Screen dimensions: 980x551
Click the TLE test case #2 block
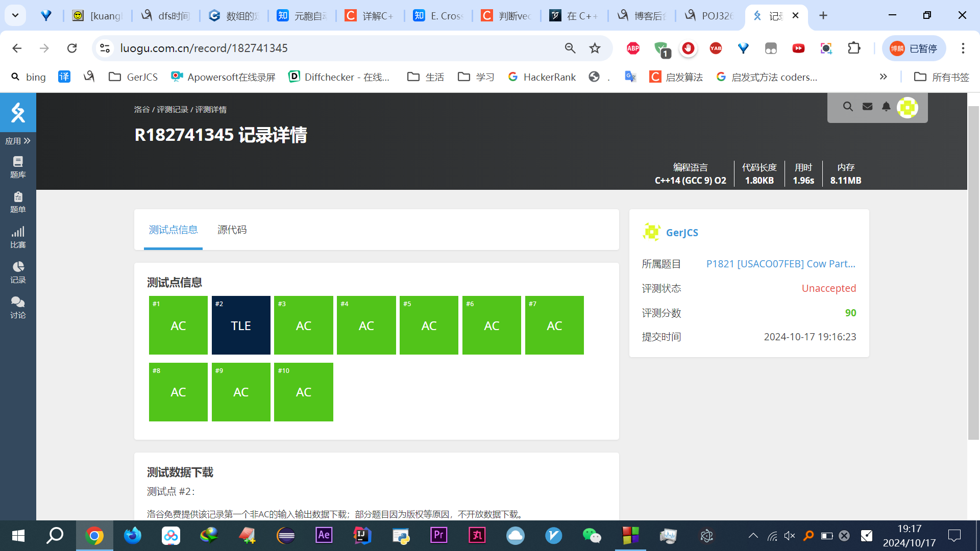pos(241,325)
